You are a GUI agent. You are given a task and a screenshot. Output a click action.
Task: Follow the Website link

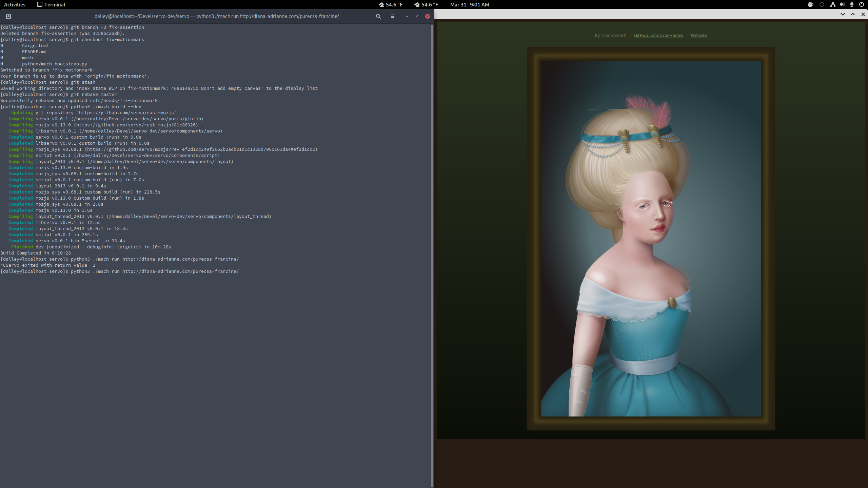699,36
